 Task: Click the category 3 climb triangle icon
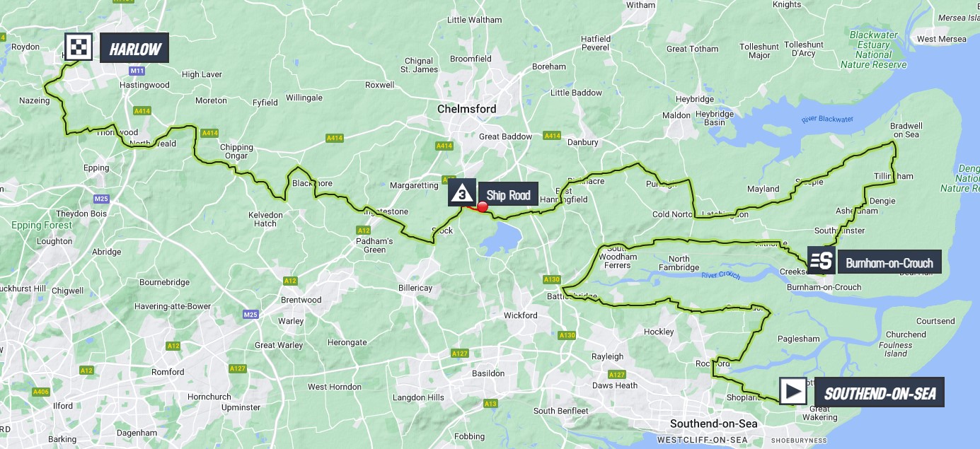pyautogui.click(x=461, y=192)
